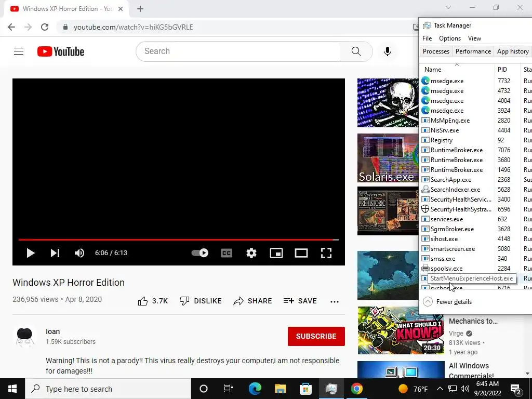This screenshot has width=532, height=399.
Task: Select SecurityHealthSystray shield process row
Action: click(476, 209)
